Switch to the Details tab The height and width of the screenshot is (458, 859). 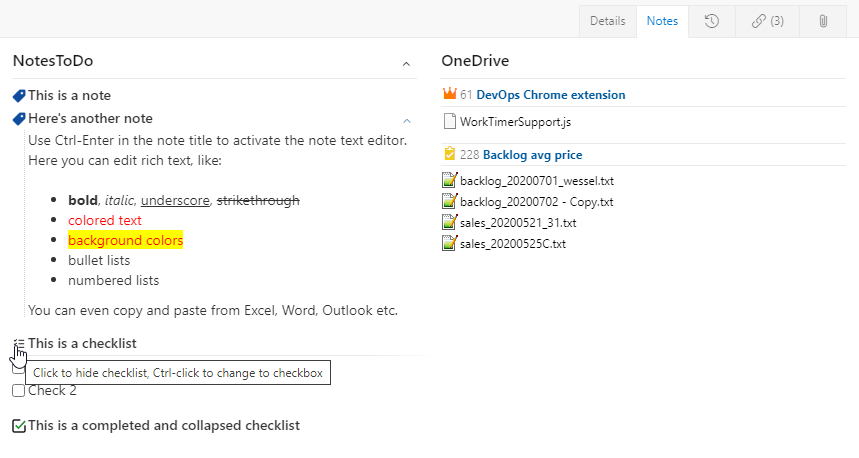608,21
